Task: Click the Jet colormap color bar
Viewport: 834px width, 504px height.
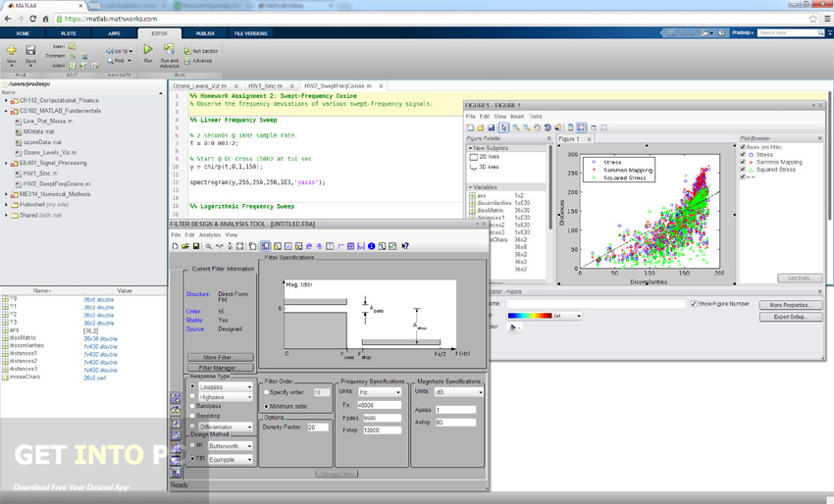Action: pos(530,316)
